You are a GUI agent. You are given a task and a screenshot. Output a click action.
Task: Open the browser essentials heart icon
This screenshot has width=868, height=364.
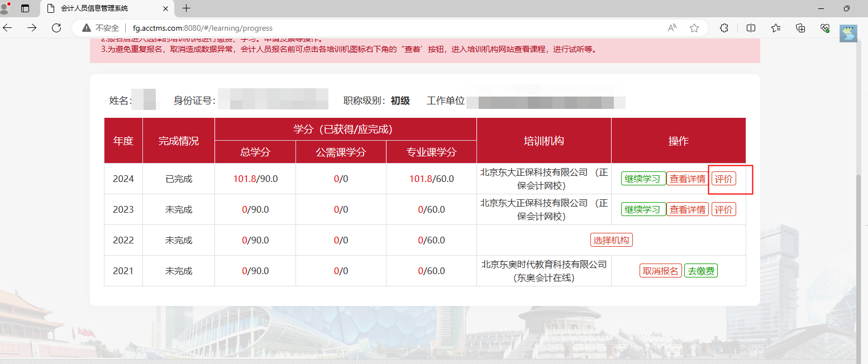click(x=825, y=28)
